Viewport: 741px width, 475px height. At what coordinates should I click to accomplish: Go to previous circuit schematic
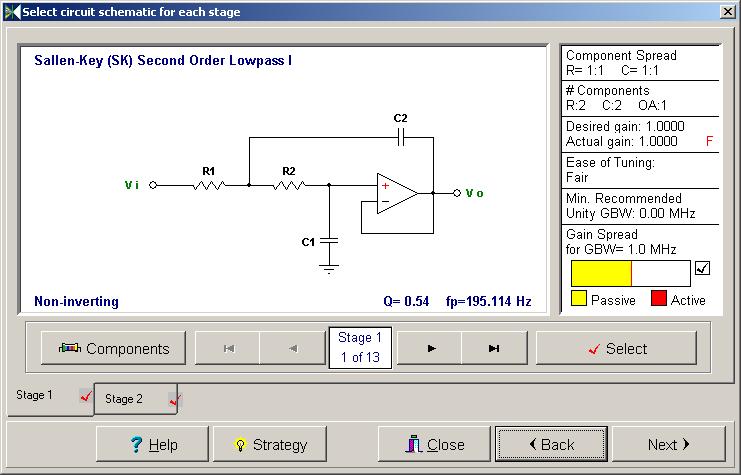(x=293, y=348)
